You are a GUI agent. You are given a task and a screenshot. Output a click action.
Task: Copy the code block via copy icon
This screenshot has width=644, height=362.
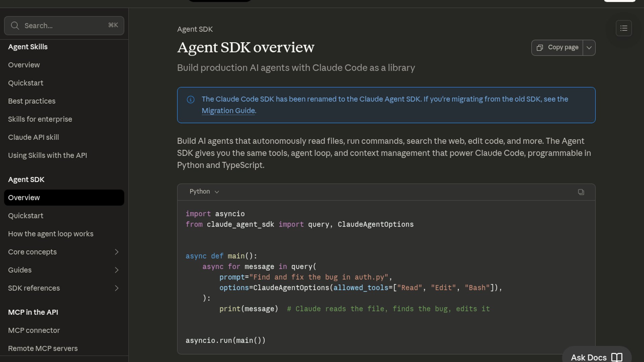(x=581, y=192)
